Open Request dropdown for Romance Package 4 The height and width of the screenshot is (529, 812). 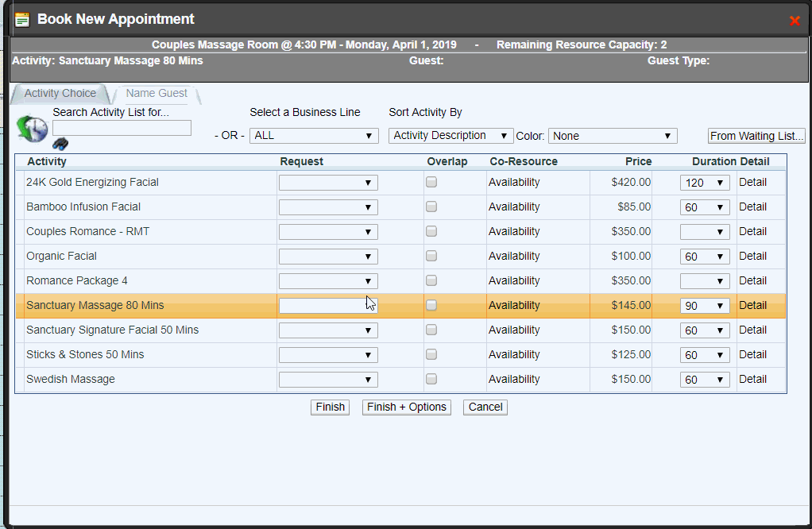328,281
